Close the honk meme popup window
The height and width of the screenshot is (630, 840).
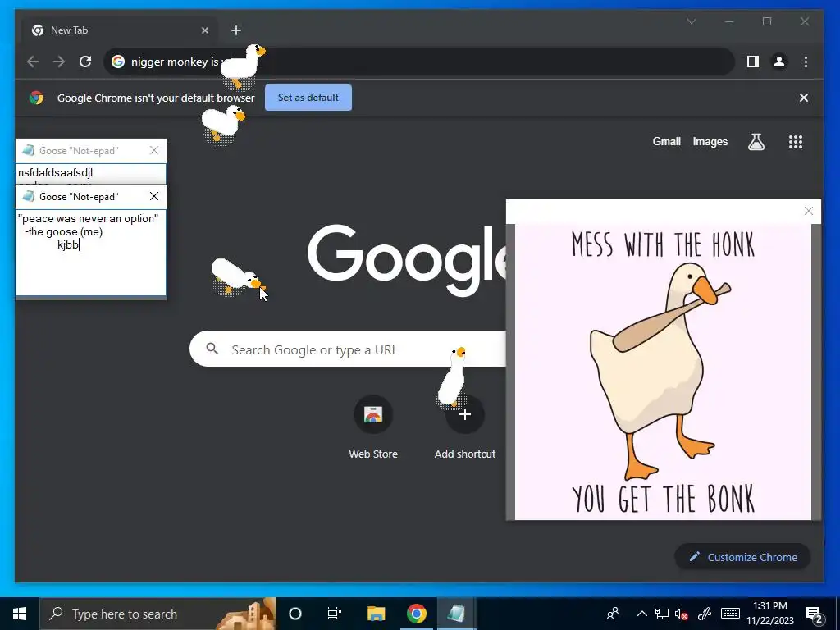pos(808,211)
